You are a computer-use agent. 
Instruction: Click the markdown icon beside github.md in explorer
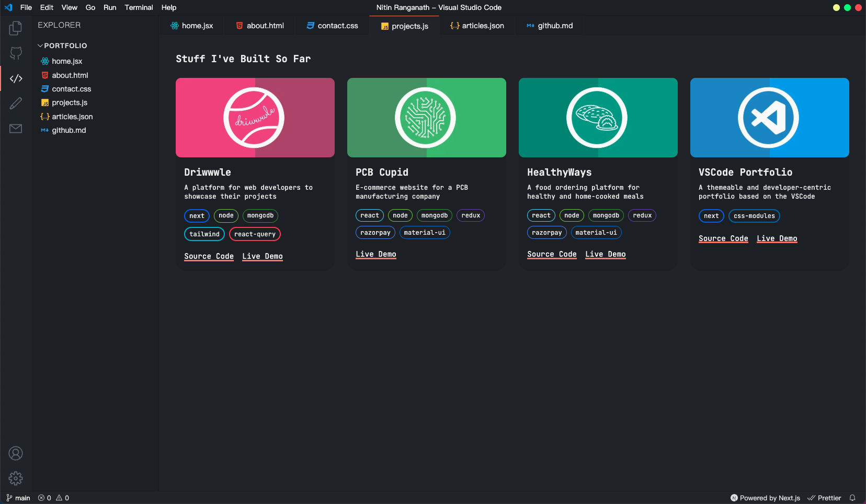pyautogui.click(x=45, y=130)
